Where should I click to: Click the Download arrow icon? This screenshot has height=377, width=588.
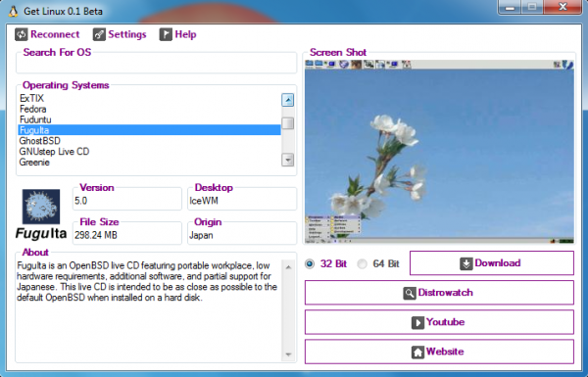(466, 263)
